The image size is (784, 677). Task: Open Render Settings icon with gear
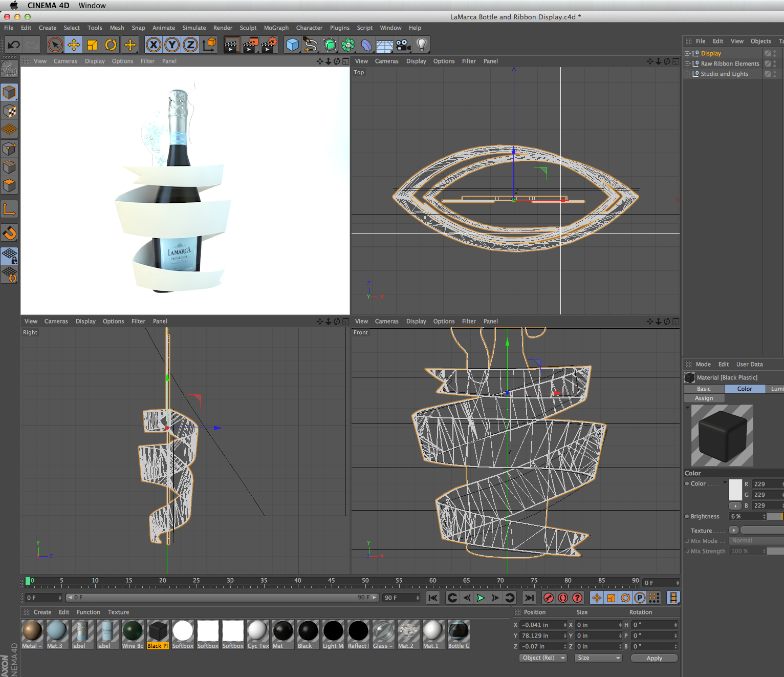[269, 45]
